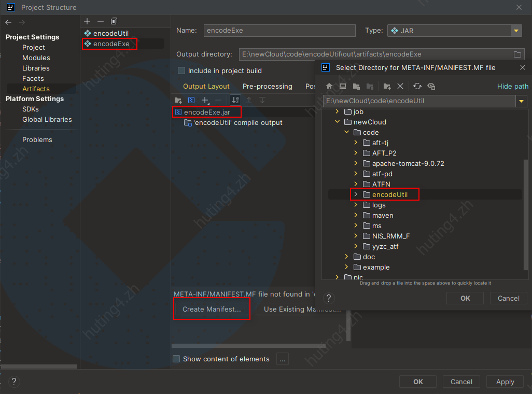Image resolution: width=532 pixels, height=394 pixels.
Task: Click OK in Project Structure window
Action: point(418,382)
